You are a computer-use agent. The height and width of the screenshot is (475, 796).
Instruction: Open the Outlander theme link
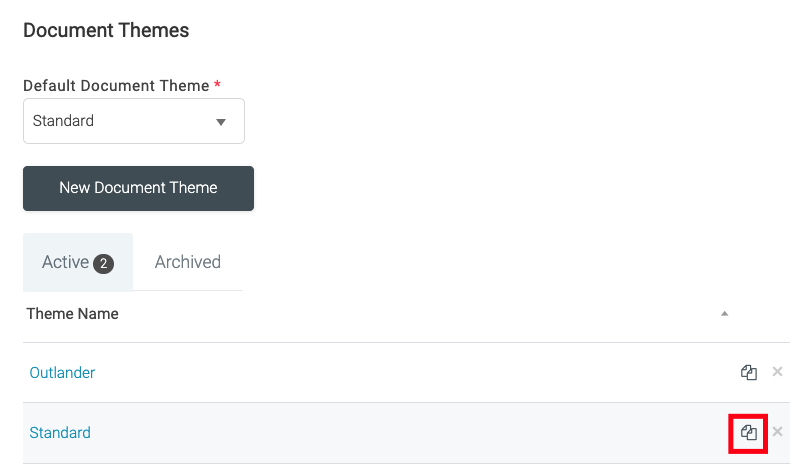click(x=62, y=373)
